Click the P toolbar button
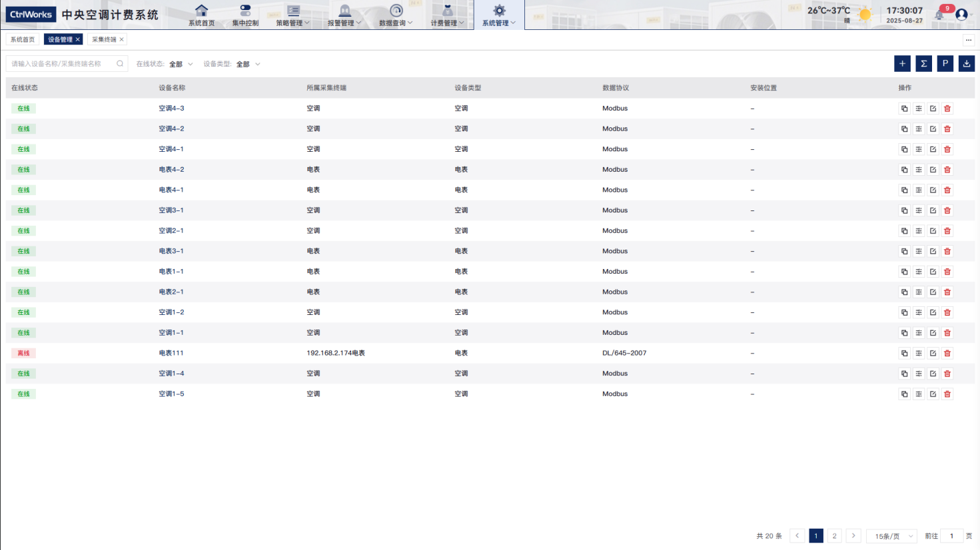The width and height of the screenshot is (980, 550). click(x=945, y=64)
